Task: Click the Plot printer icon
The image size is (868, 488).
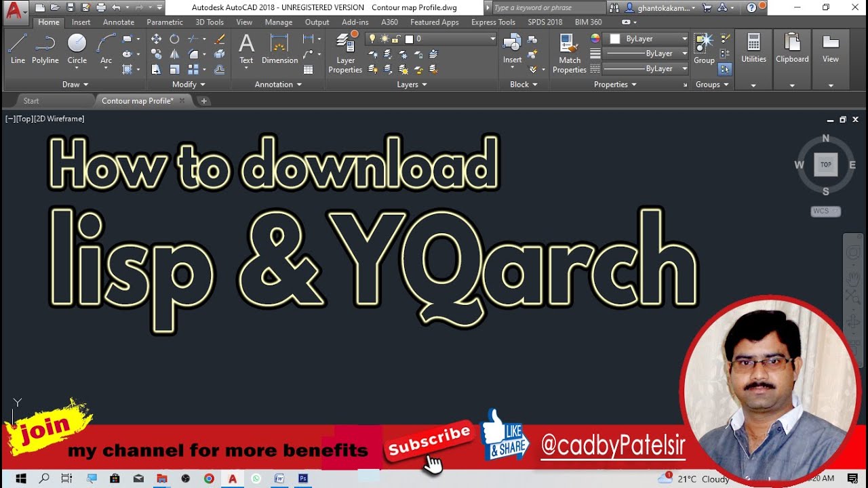Action: pos(100,7)
